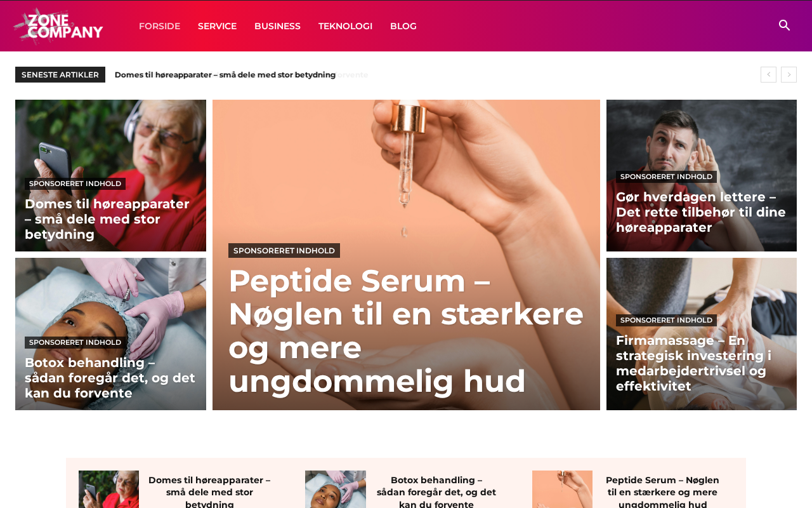The image size is (812, 508).
Task: Go to the BUSINESS section
Action: coord(277,26)
